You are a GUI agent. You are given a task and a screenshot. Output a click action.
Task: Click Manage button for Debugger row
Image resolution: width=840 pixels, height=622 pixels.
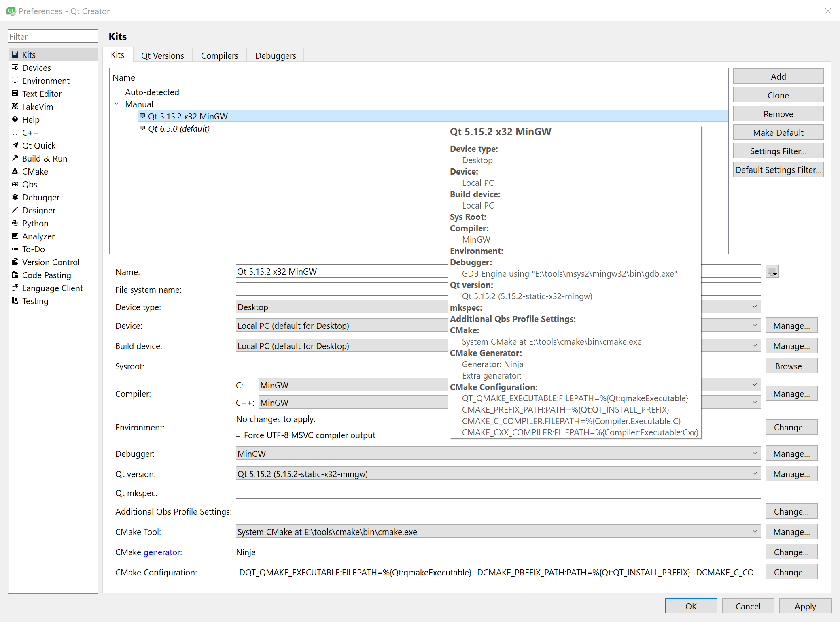point(791,453)
